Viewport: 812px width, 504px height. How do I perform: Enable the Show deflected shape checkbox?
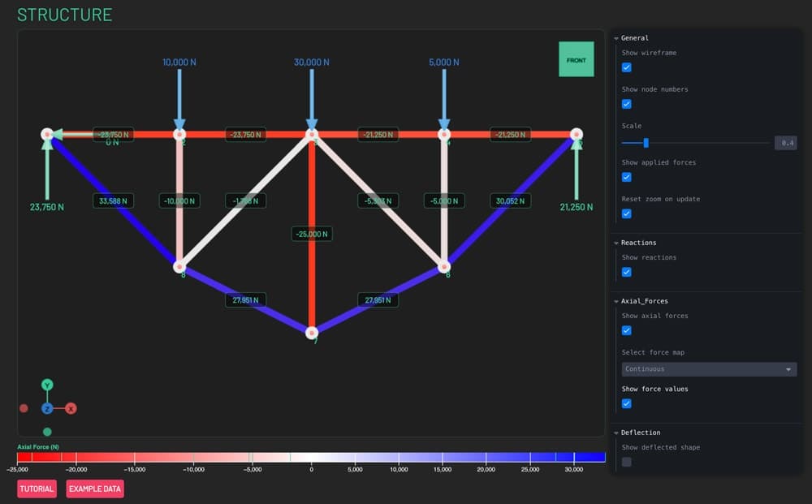[626, 461]
